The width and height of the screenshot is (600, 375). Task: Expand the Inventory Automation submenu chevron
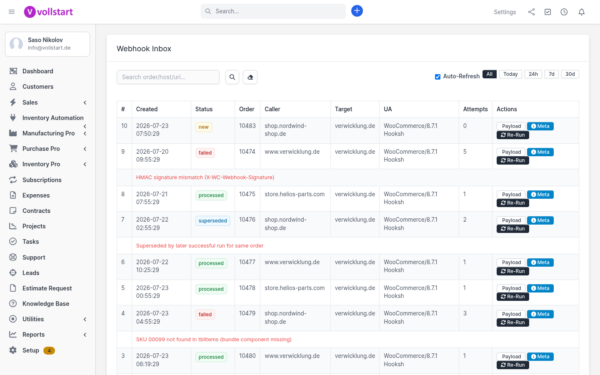click(x=85, y=126)
